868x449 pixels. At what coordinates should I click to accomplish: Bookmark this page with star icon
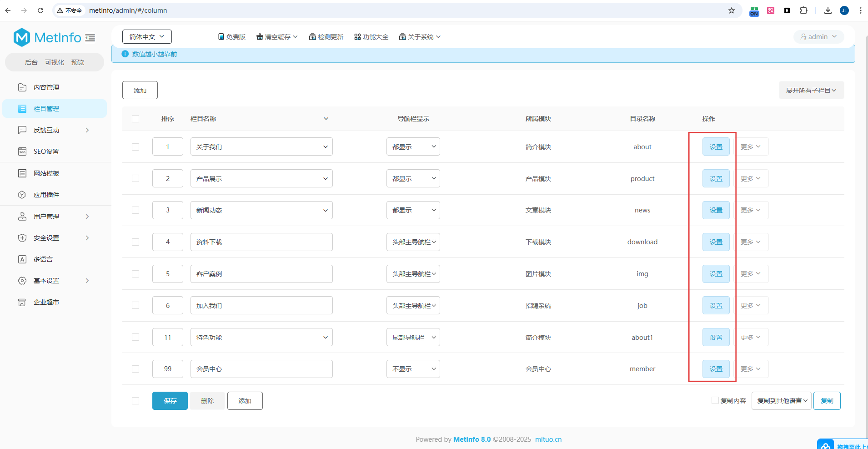click(x=731, y=10)
